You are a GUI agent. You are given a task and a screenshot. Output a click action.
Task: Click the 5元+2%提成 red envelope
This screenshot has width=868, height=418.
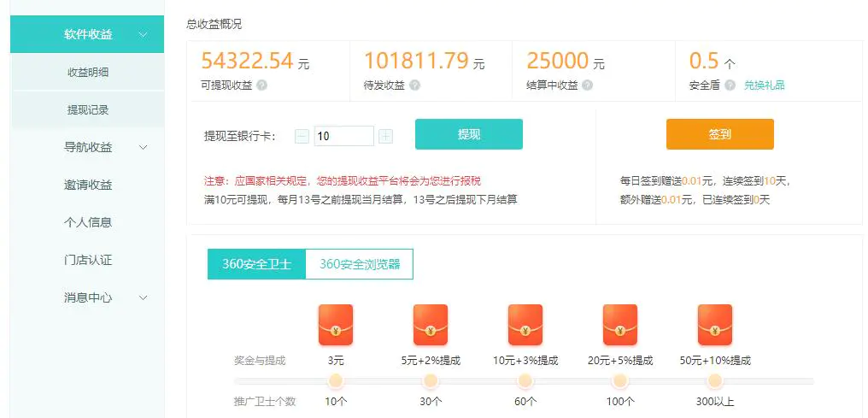coord(431,325)
